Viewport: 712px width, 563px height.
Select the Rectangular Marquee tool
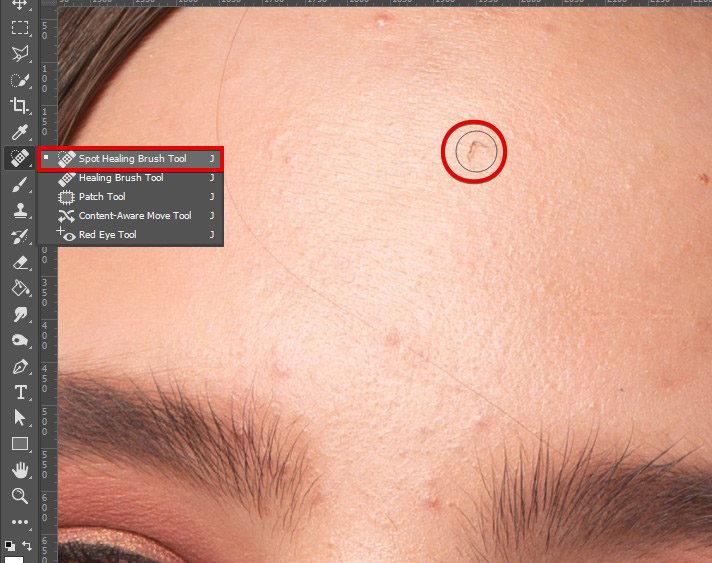click(x=19, y=28)
